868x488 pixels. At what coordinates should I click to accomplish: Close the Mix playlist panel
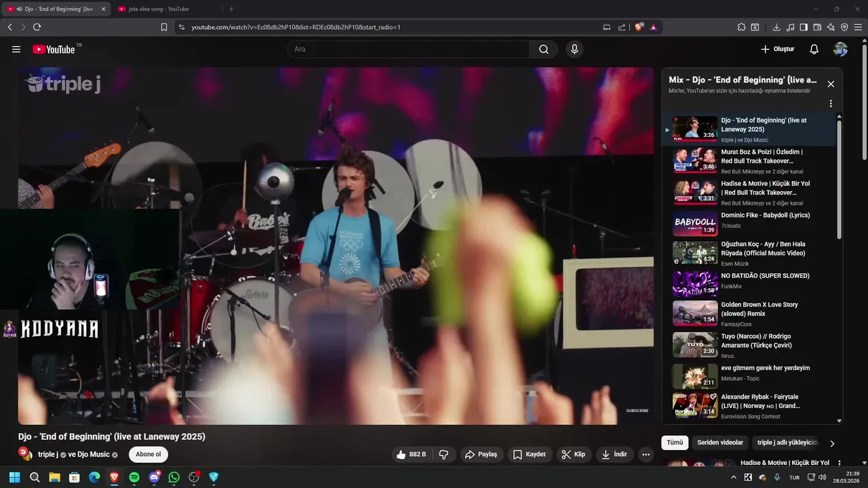tap(831, 84)
